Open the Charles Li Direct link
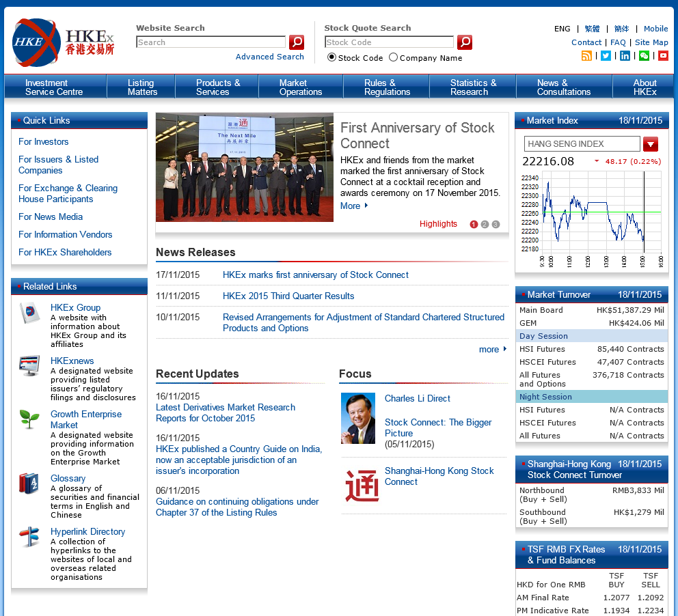 pyautogui.click(x=418, y=399)
